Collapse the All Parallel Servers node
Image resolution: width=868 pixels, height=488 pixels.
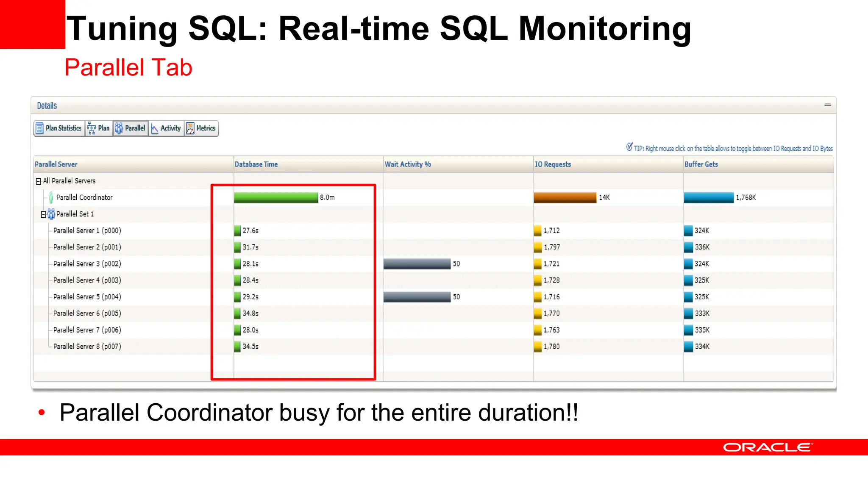click(38, 181)
